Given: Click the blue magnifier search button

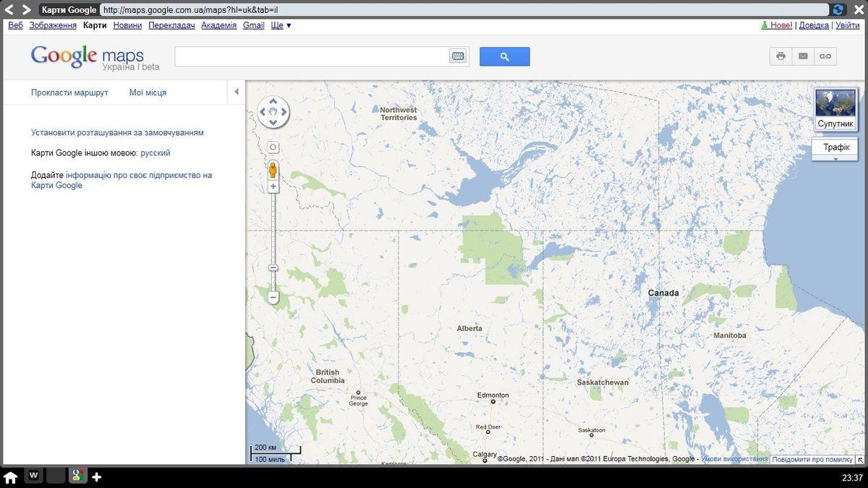Looking at the screenshot, I should click(504, 56).
